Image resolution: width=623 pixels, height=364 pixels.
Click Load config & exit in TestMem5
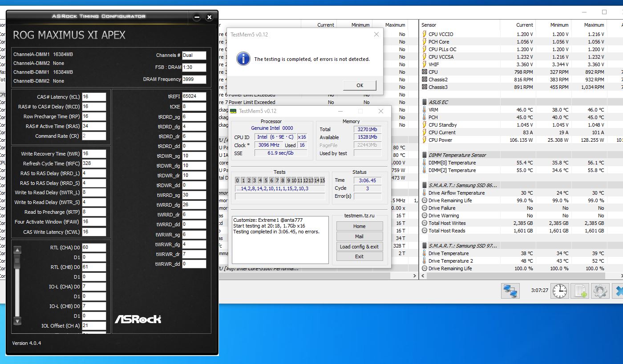click(x=360, y=247)
